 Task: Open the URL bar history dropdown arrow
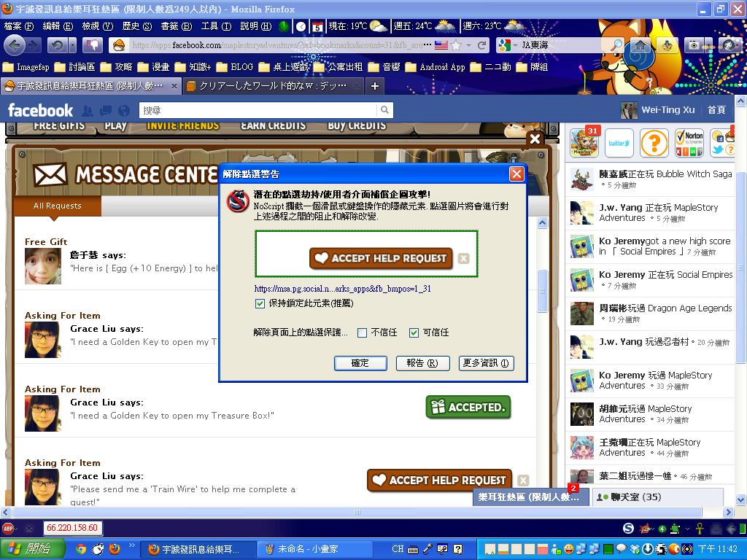469,45
